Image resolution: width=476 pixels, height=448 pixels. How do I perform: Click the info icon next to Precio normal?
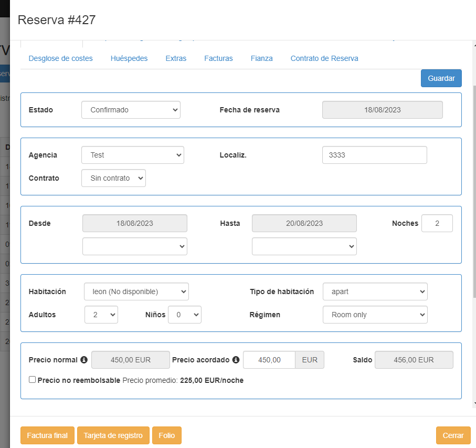(x=84, y=360)
